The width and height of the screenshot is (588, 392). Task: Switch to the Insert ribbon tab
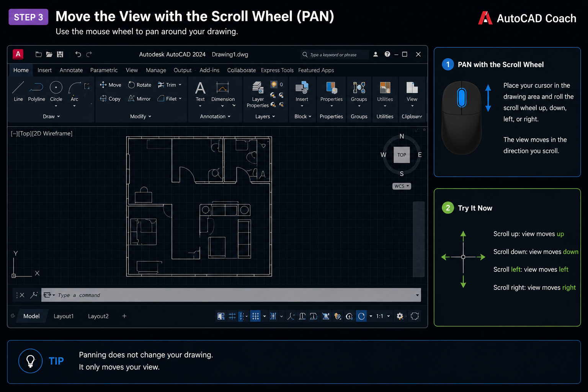44,70
